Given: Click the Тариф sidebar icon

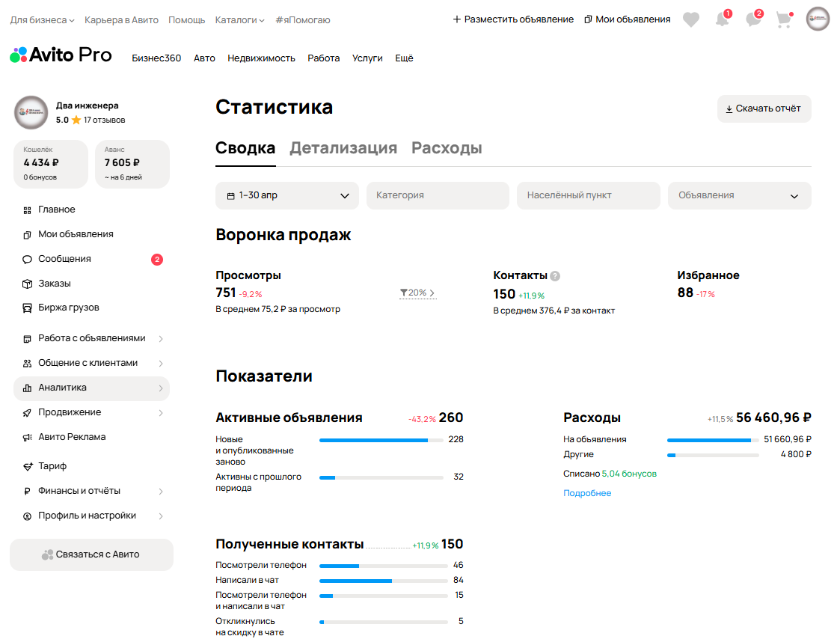Looking at the screenshot, I should point(28,467).
